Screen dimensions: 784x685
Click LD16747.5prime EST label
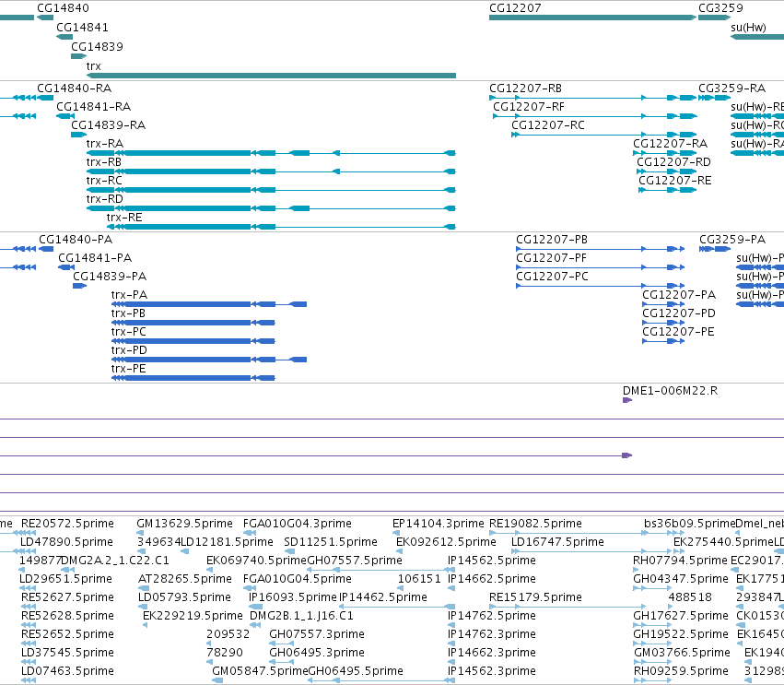(x=557, y=542)
